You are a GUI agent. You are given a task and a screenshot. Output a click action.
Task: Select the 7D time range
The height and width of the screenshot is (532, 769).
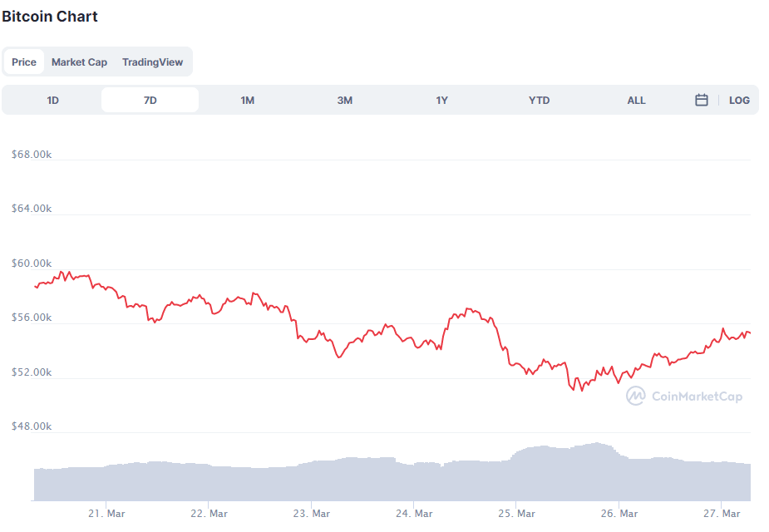[150, 100]
